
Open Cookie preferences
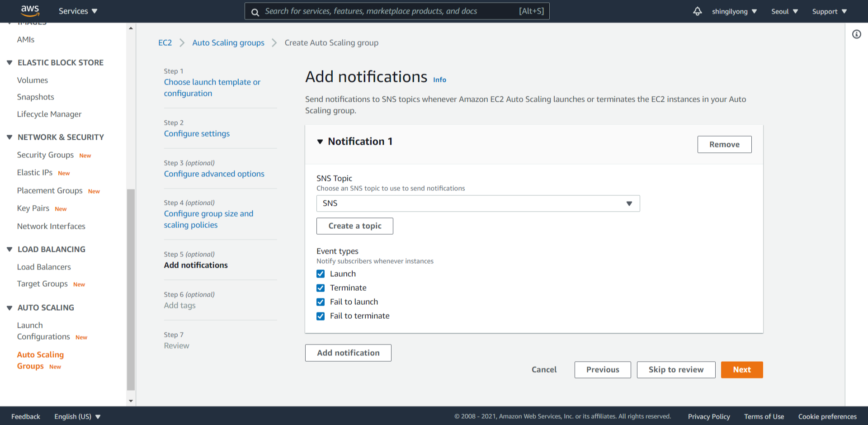point(827,416)
